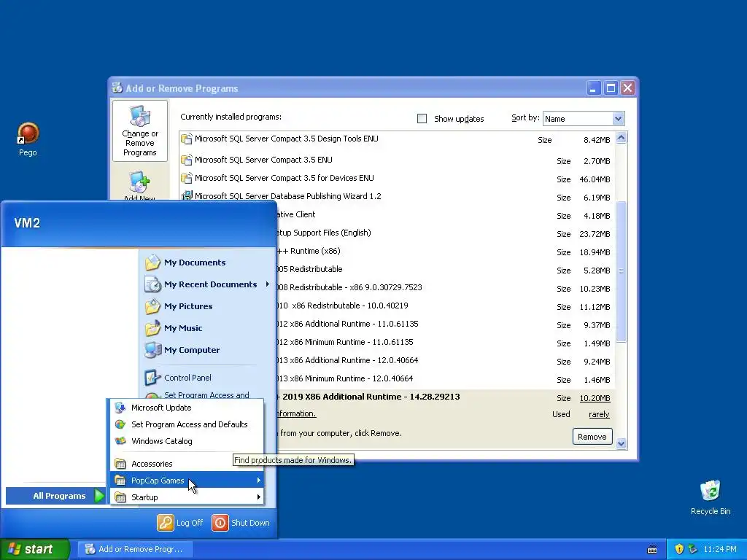Click the Safely Remove Hardware tray icon
Viewport: 747px width, 560px height.
pyautogui.click(x=692, y=549)
